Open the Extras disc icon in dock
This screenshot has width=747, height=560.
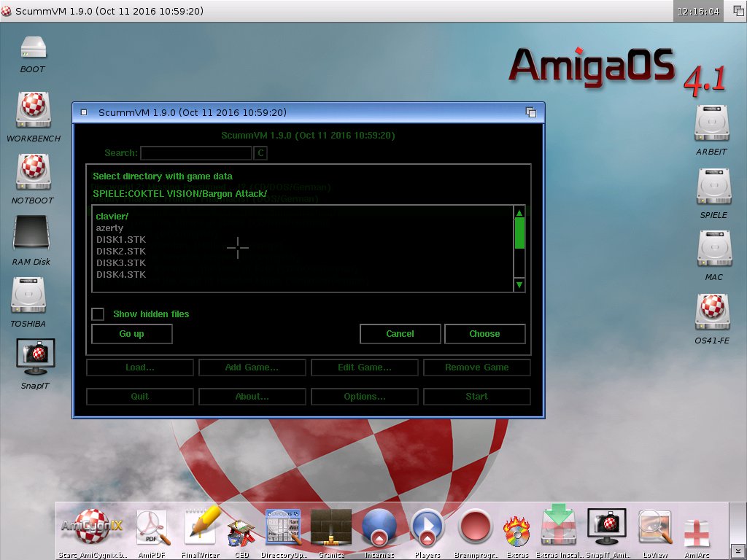click(517, 531)
